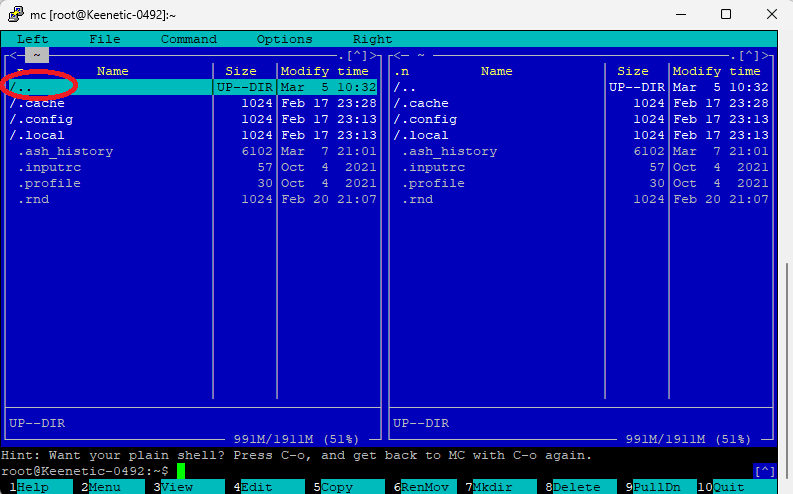Sort left panel by Modify time column
The width and height of the screenshot is (793, 494).
tap(325, 71)
